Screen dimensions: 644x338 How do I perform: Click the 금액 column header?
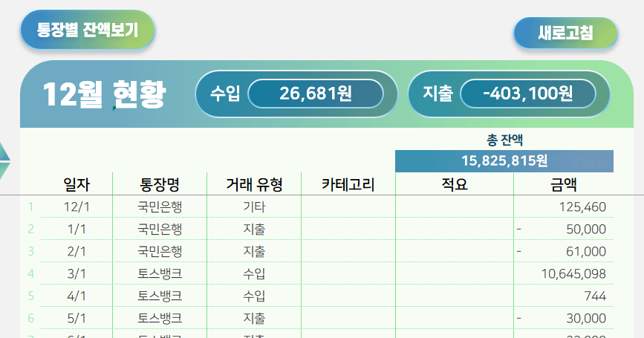(x=563, y=184)
